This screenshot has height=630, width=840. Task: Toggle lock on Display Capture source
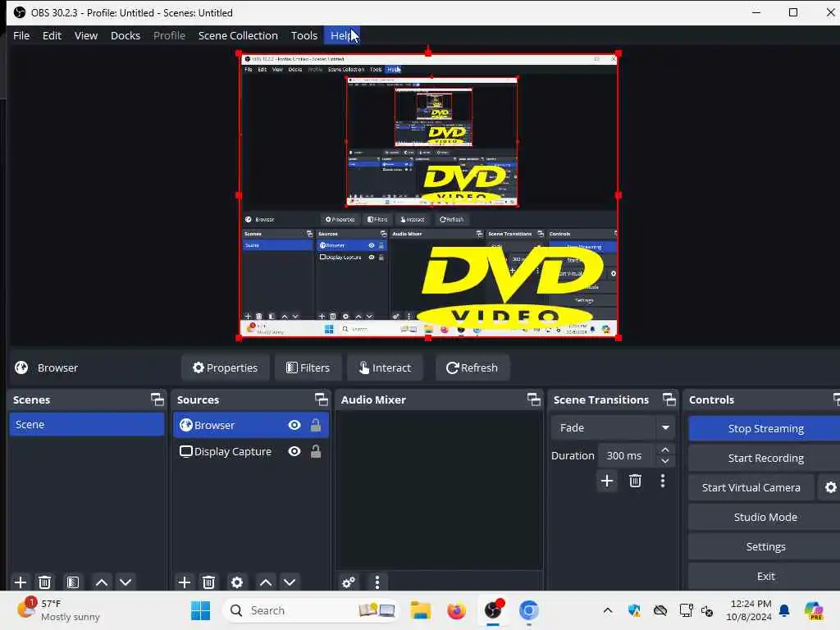(316, 451)
